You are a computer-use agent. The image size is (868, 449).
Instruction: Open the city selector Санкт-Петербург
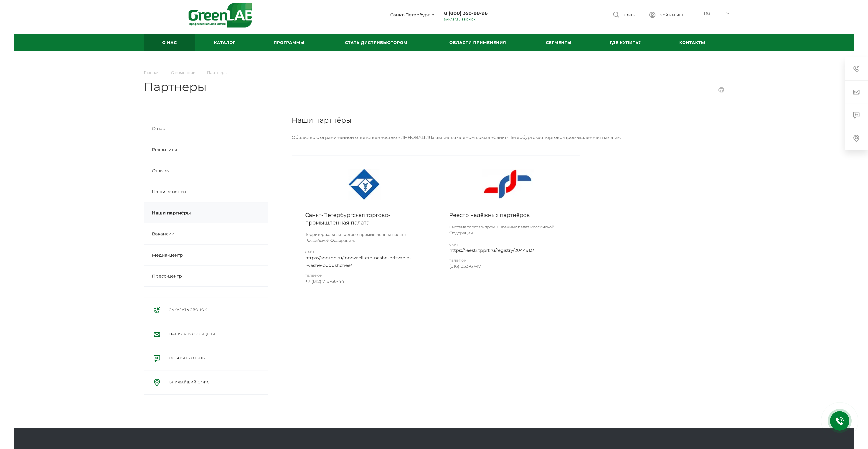tap(412, 15)
